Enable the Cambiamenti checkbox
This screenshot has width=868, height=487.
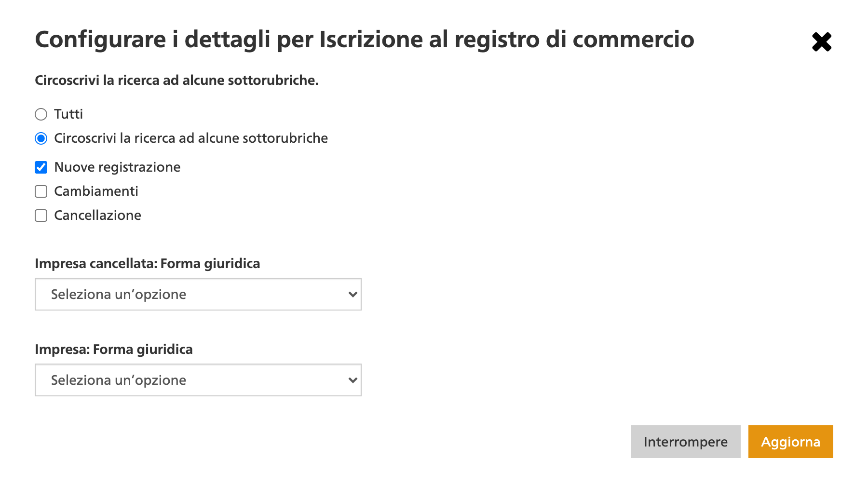point(41,191)
